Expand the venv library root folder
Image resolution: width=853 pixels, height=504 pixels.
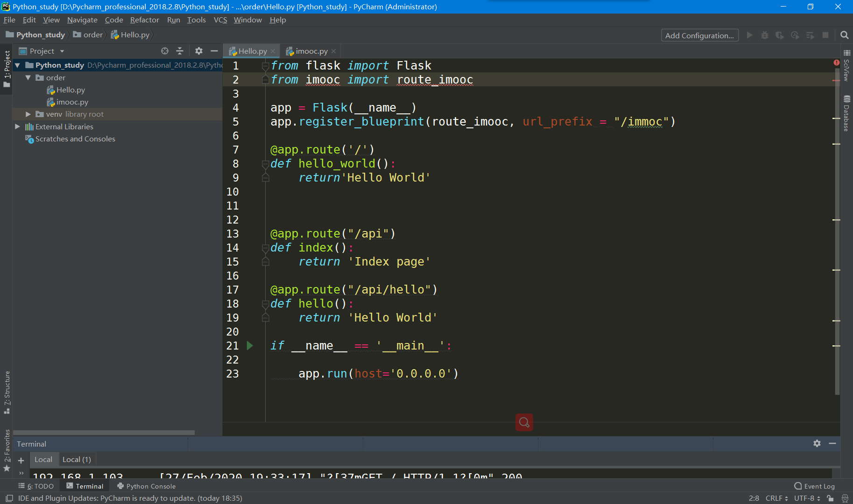(x=28, y=114)
